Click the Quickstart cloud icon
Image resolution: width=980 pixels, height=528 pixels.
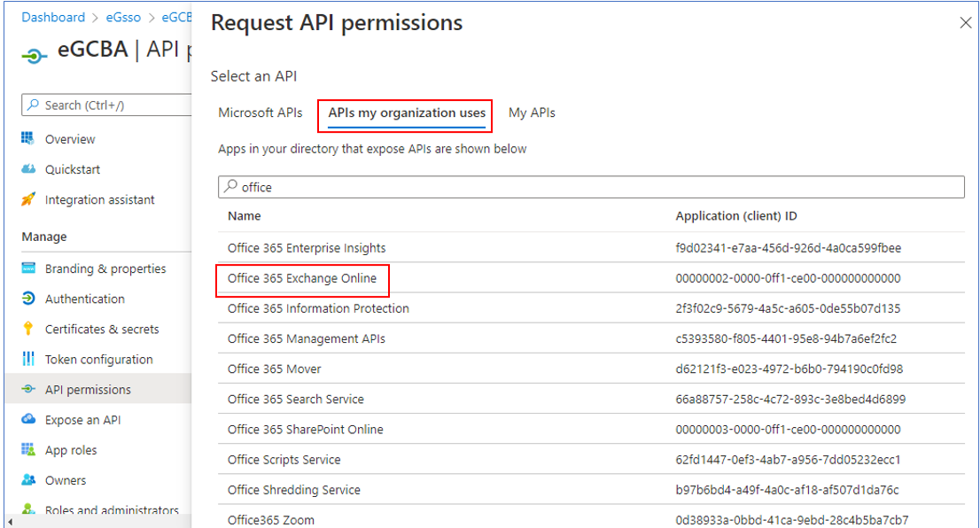28,168
